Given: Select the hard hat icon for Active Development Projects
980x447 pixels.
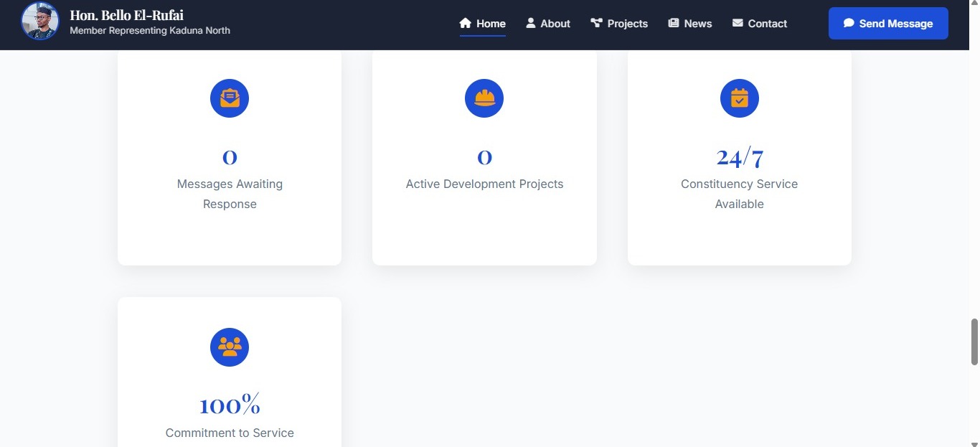Looking at the screenshot, I should [x=484, y=98].
